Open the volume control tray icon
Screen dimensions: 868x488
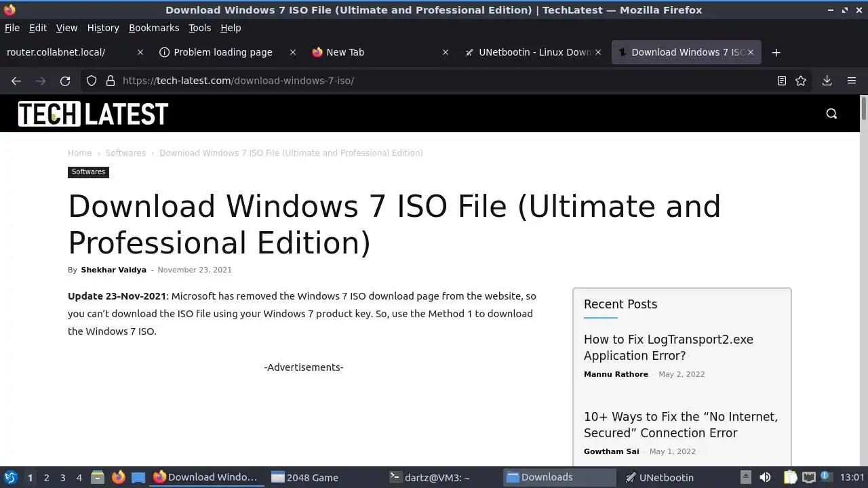click(x=765, y=477)
